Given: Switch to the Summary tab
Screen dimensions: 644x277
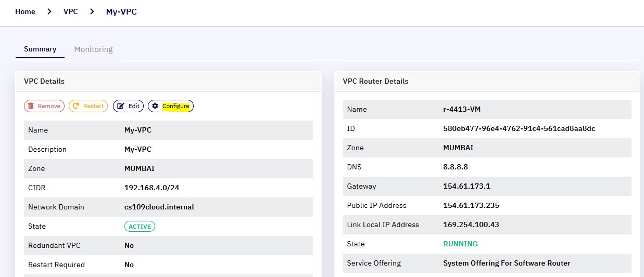Looking at the screenshot, I should click(40, 49).
